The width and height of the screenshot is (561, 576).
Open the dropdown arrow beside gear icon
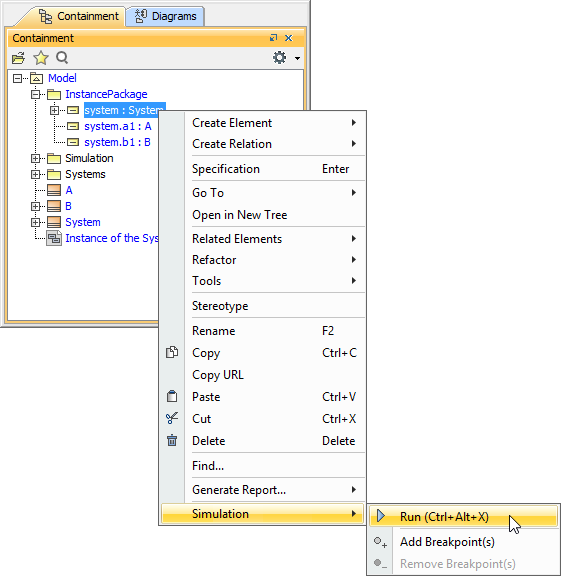297,58
